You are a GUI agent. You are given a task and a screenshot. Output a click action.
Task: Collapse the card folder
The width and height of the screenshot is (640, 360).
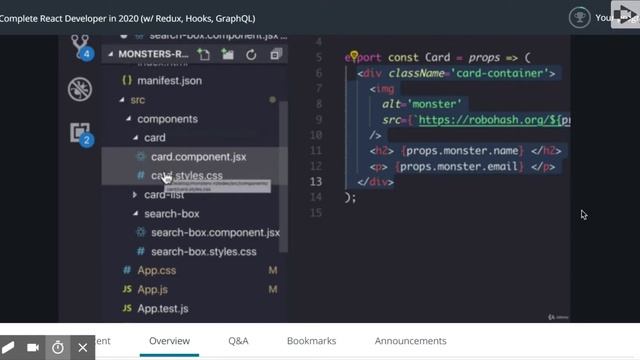coord(136,138)
